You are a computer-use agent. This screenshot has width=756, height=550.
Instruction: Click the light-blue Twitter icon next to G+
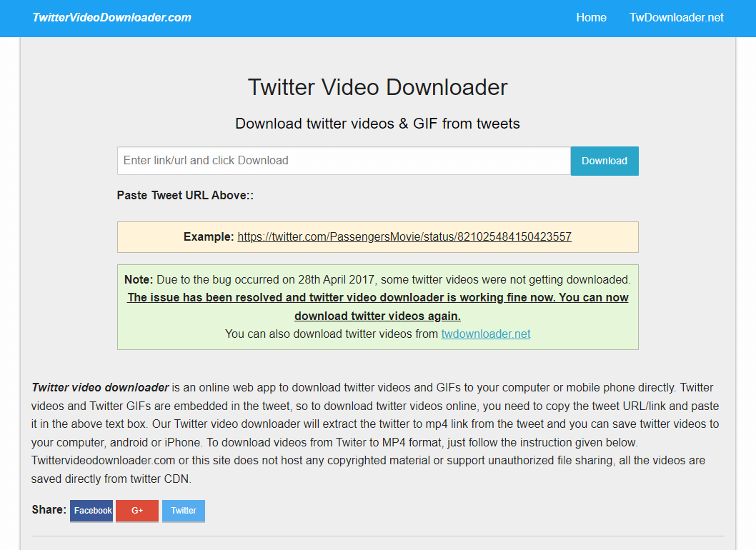[183, 510]
